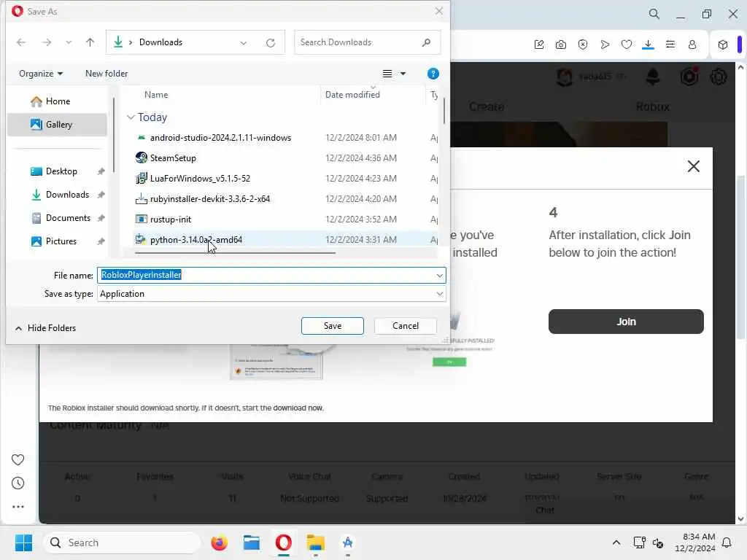Open the Save as type dropdown
This screenshot has height=560, width=747.
coord(271,294)
